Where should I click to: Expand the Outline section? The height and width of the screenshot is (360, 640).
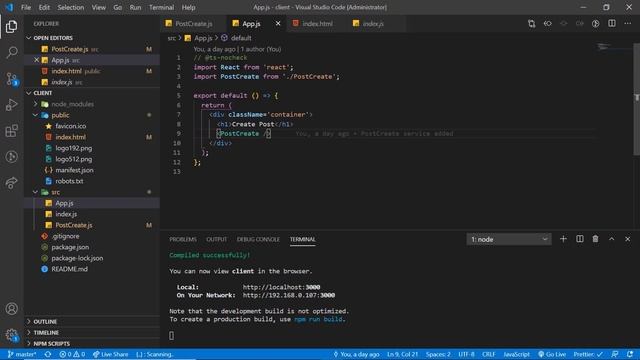92,322
